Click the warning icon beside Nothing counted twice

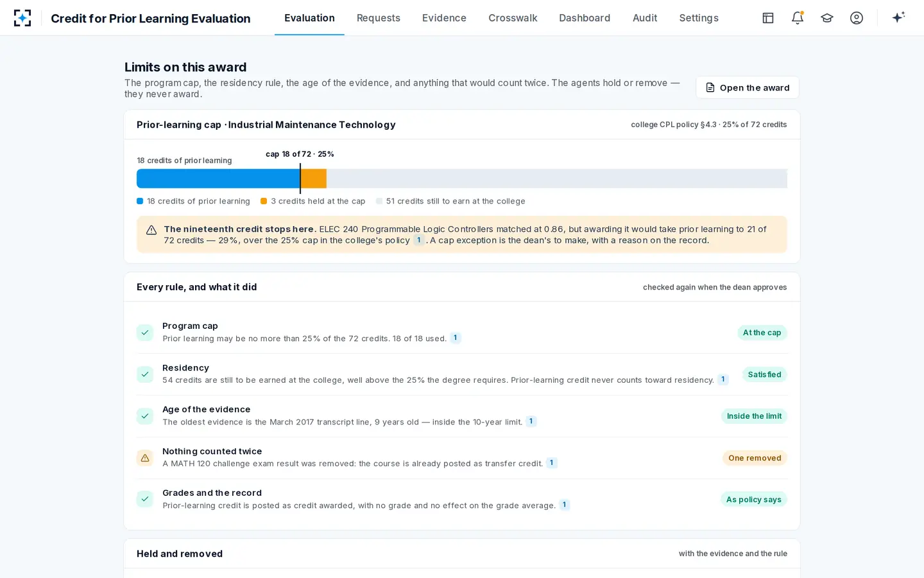pyautogui.click(x=145, y=458)
